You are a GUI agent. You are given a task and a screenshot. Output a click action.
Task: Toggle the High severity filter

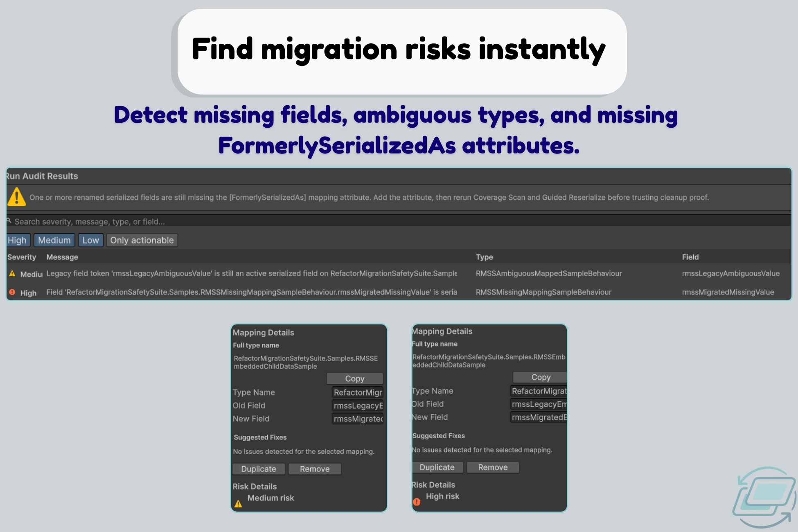tap(18, 240)
